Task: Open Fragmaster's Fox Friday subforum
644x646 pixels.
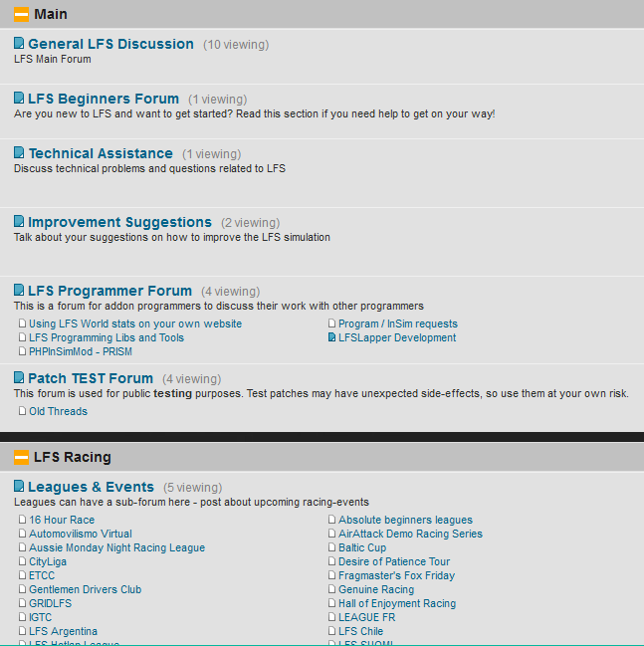Action: (397, 576)
